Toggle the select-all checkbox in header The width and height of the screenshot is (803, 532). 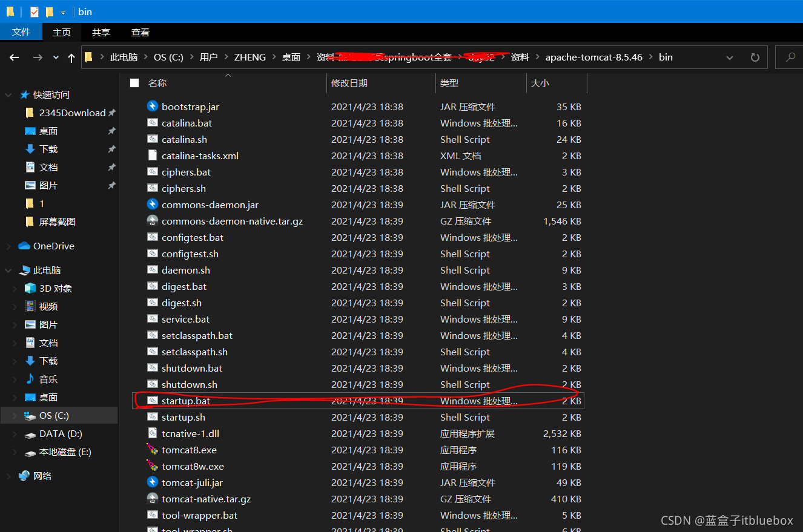tap(134, 83)
